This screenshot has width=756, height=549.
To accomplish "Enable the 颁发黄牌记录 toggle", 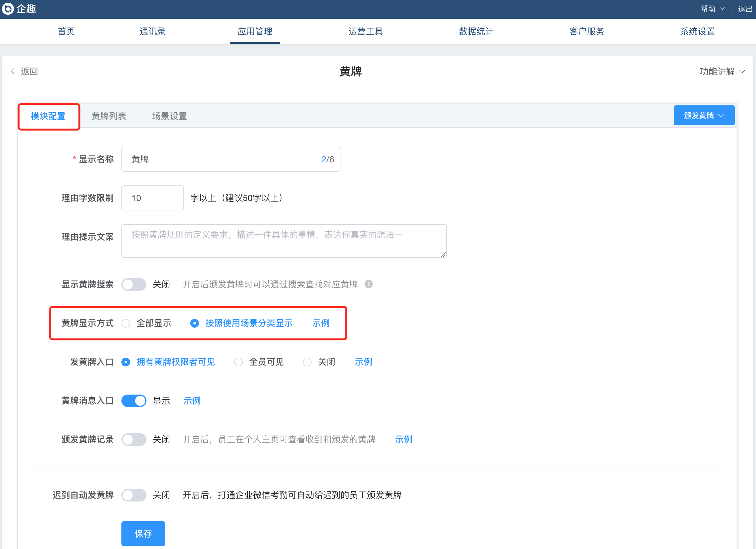I will coord(134,439).
